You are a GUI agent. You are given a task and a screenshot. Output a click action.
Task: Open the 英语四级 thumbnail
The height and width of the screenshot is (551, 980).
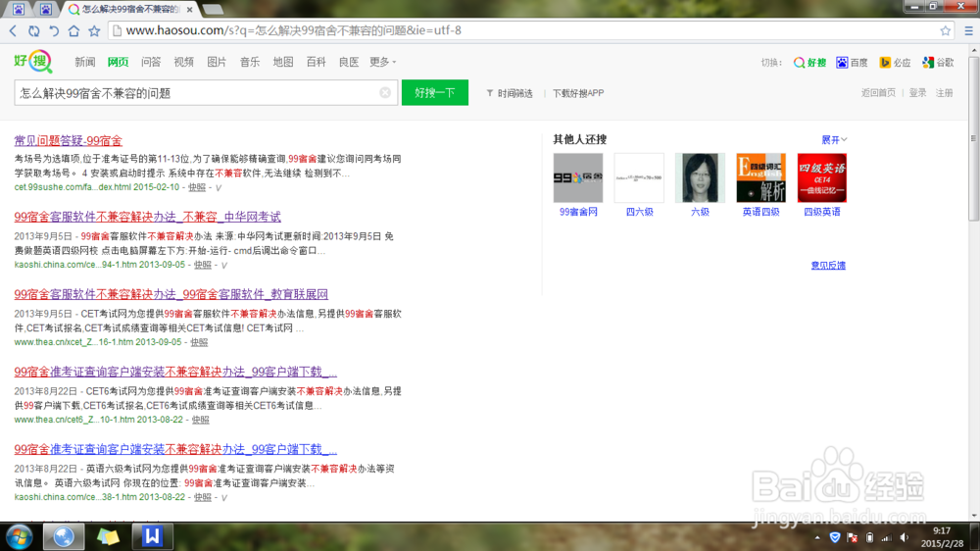tap(760, 177)
